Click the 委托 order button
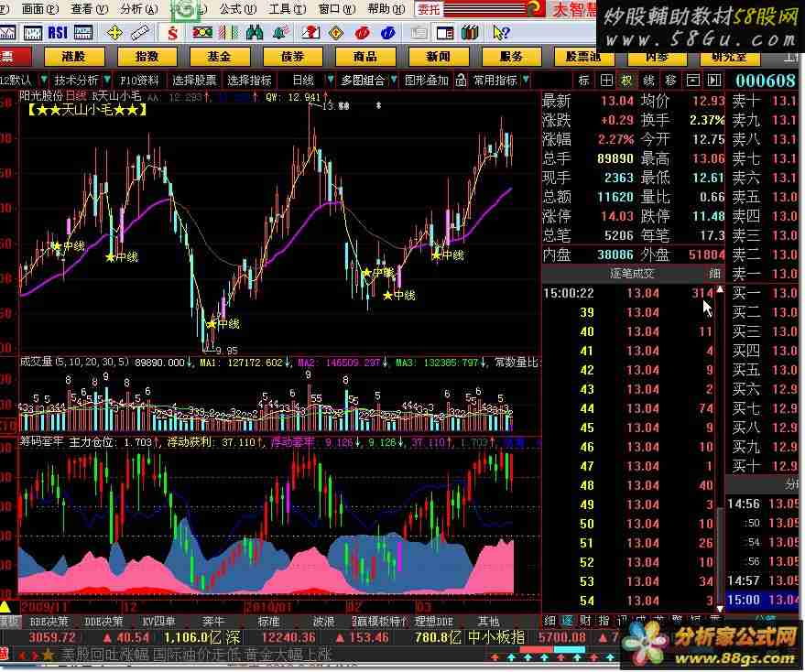 click(x=429, y=9)
